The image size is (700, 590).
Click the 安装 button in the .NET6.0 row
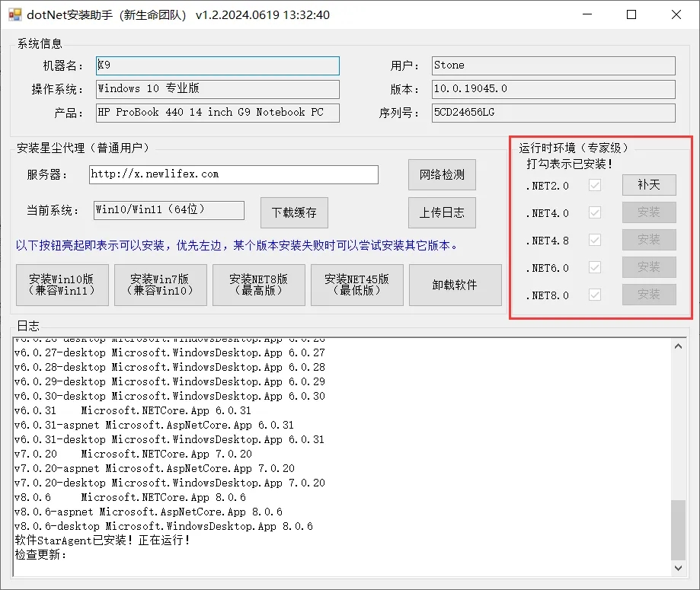coord(649,267)
